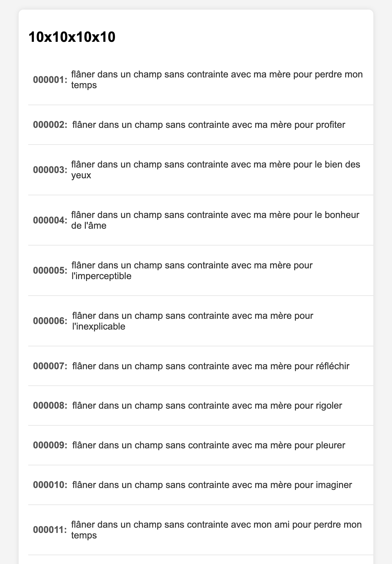Click the sentence ending "pour rigoler"
The image size is (392, 564).
pyautogui.click(x=207, y=406)
